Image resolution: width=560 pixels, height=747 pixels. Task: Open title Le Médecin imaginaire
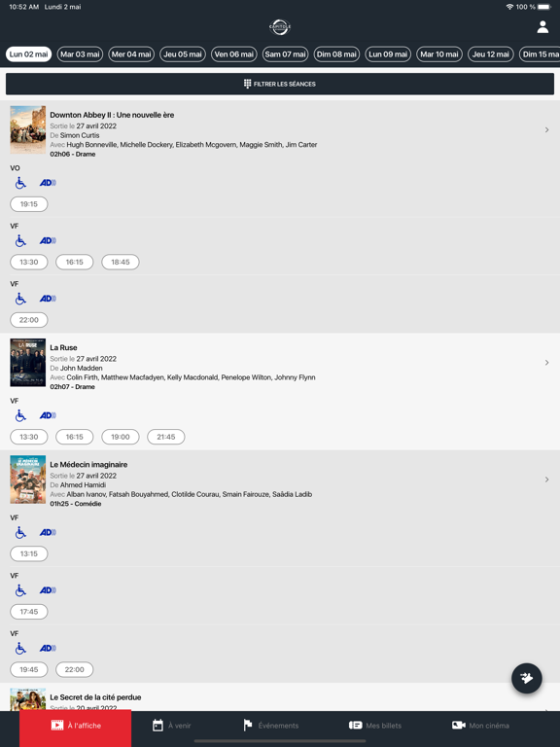[x=88, y=465]
